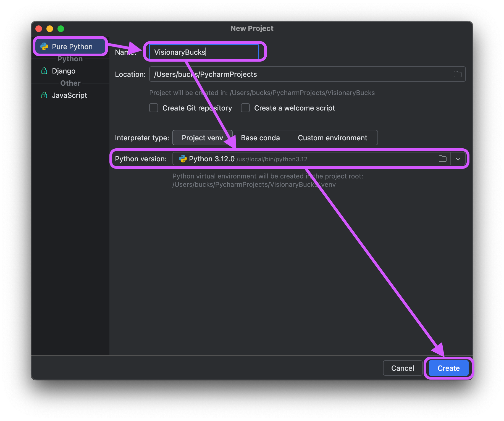Open the Location folder browse icon

[457, 74]
